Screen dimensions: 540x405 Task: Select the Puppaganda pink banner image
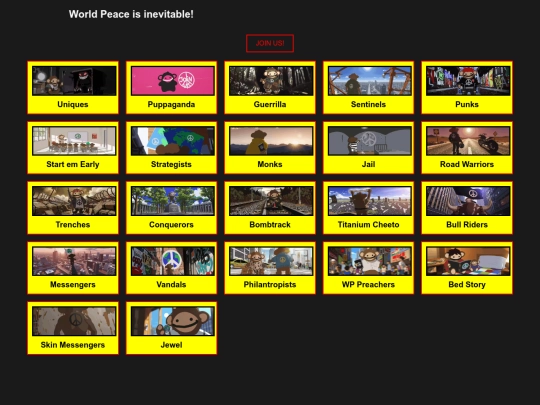(x=173, y=81)
